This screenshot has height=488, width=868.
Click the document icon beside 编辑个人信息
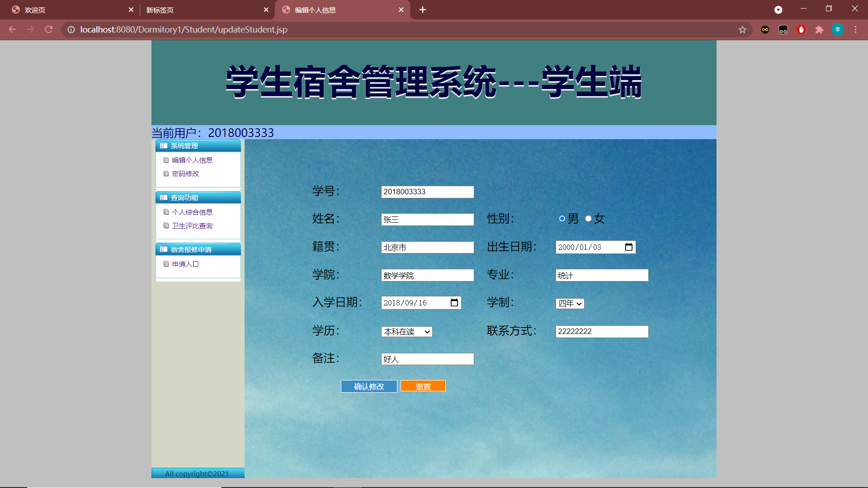[166, 160]
